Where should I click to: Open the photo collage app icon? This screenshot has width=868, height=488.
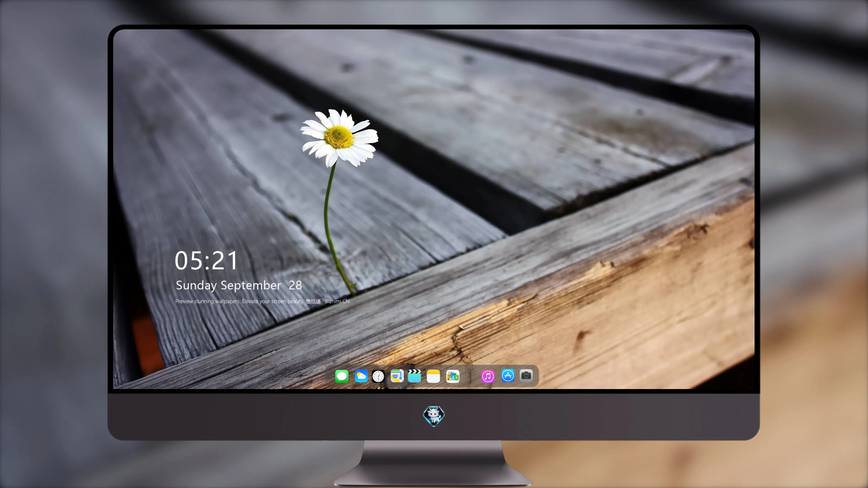[453, 376]
